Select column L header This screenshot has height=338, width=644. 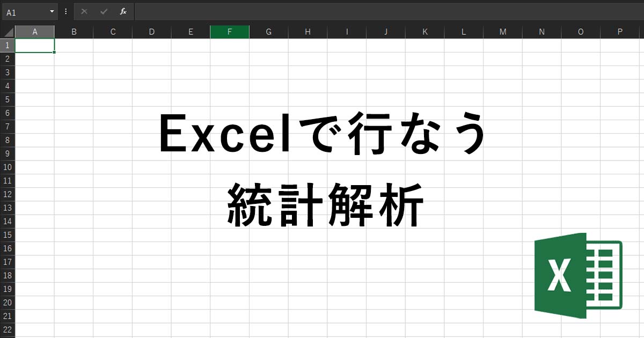pos(464,32)
